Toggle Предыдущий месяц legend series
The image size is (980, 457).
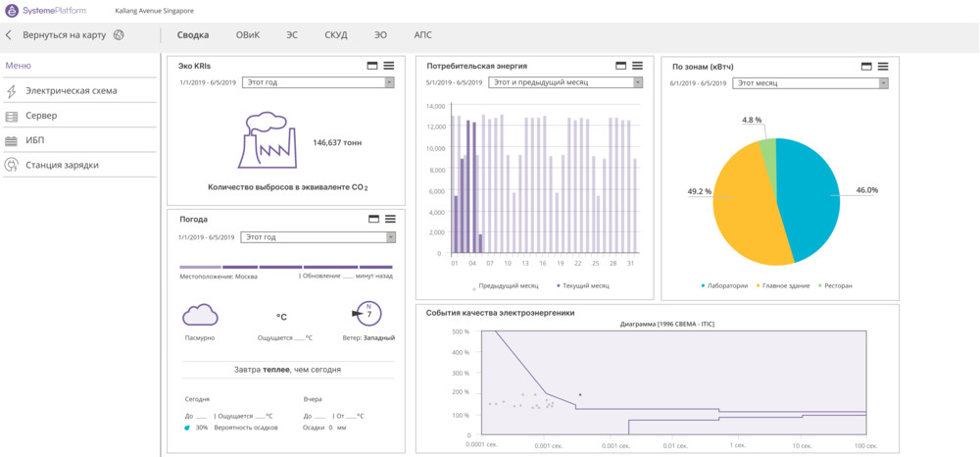tap(506, 286)
